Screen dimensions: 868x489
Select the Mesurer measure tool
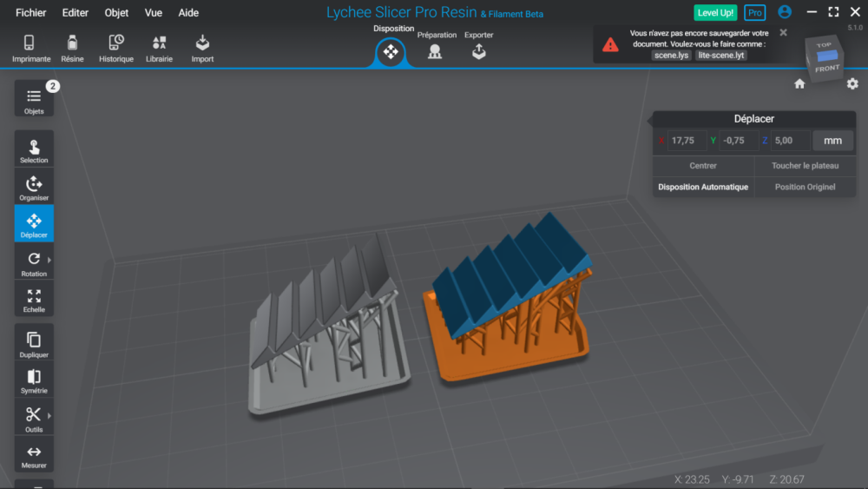pos(34,456)
